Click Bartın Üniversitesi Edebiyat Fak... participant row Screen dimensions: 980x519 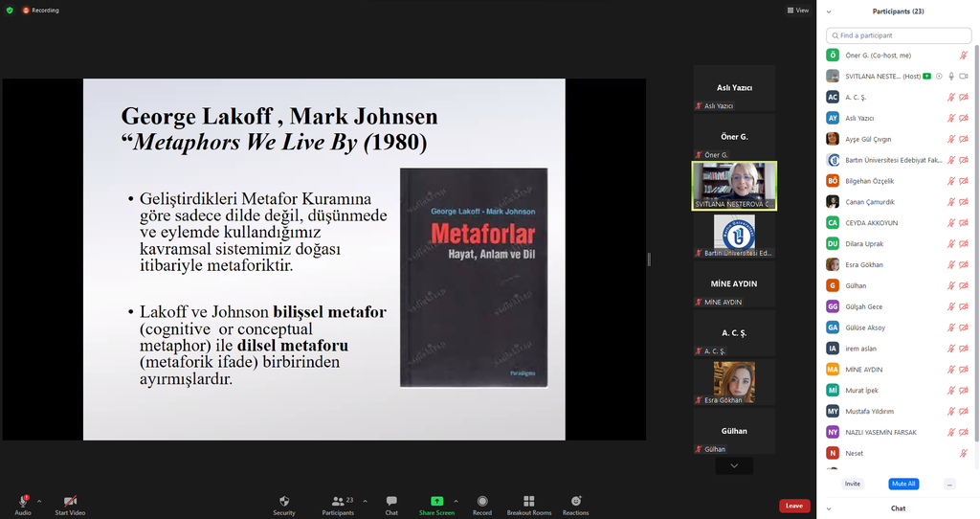point(898,160)
